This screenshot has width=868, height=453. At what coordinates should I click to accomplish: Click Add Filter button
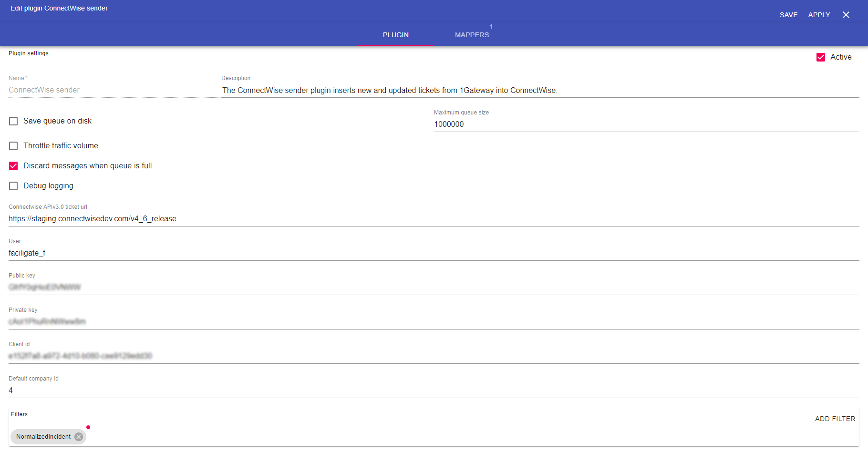[x=835, y=419]
